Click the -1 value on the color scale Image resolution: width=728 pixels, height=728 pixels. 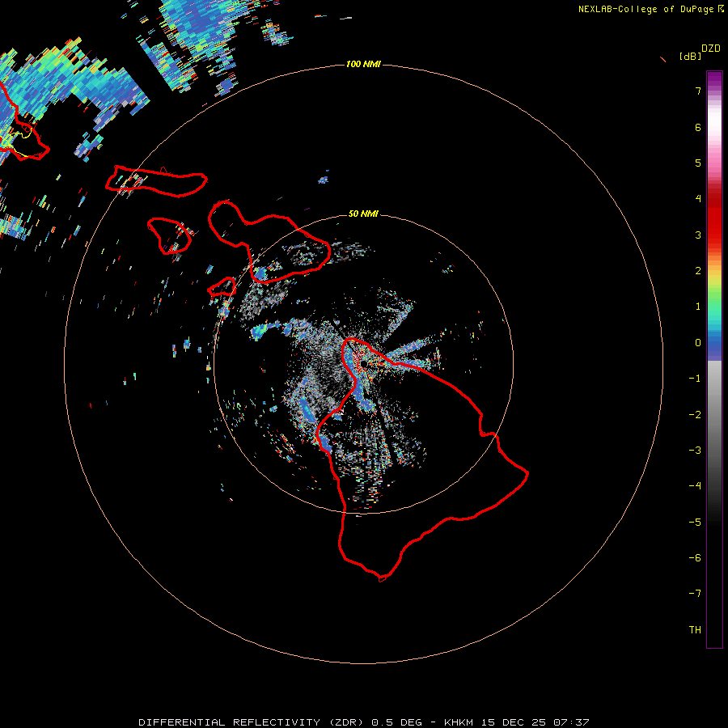pos(695,379)
